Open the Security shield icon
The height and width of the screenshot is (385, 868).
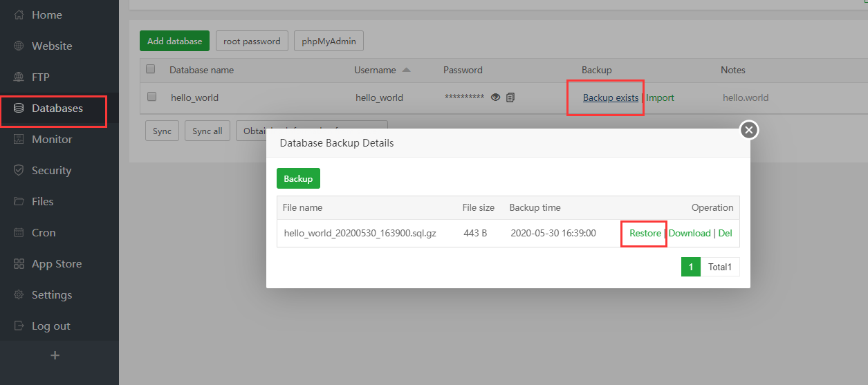click(19, 171)
